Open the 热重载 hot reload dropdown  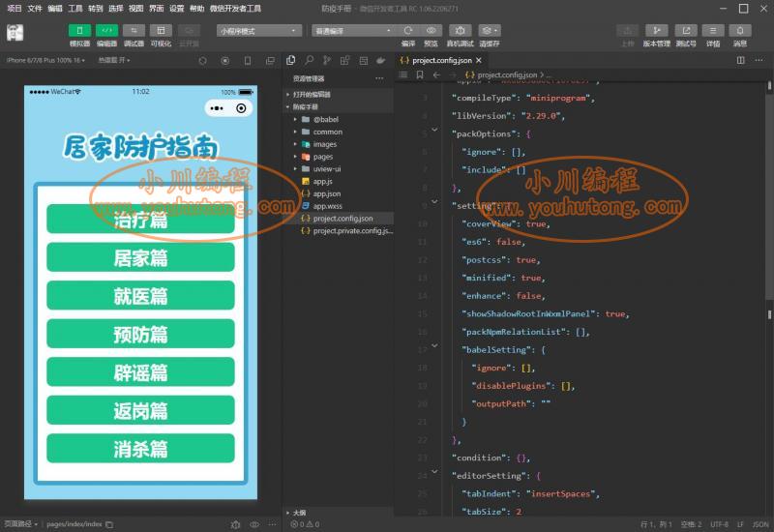113,60
